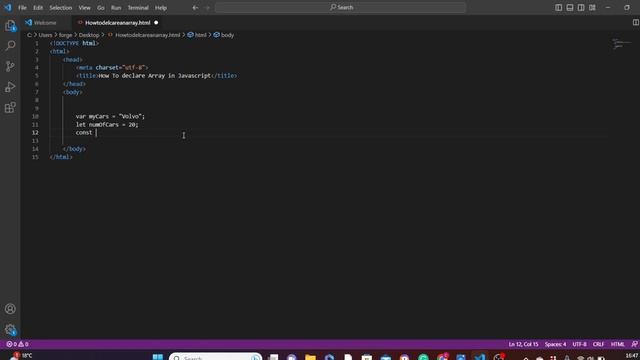Click the title line of code

(156, 76)
